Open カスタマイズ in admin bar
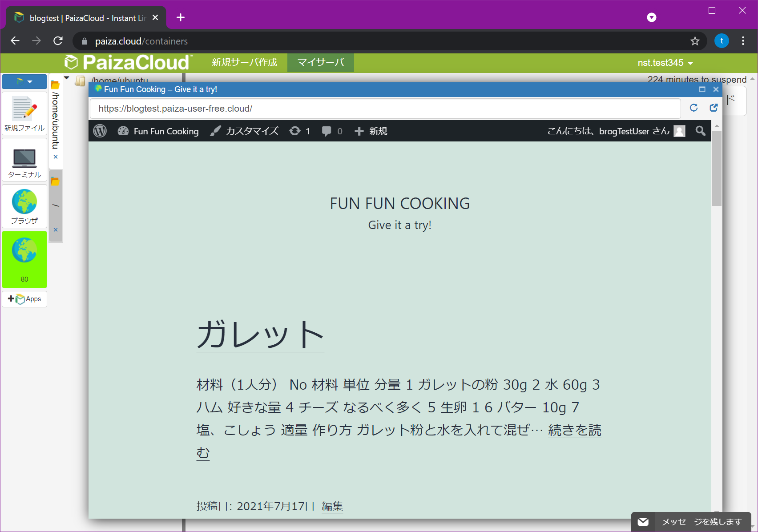Screen dimensions: 758x532 point(244,131)
